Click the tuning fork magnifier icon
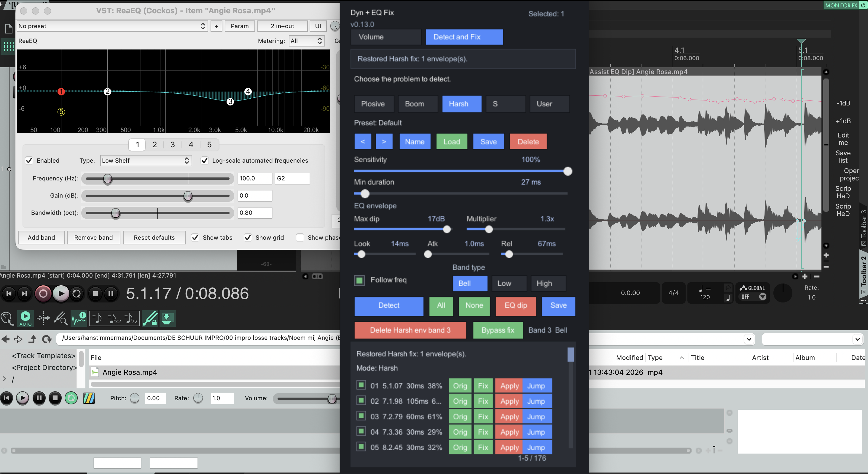 pos(61,318)
